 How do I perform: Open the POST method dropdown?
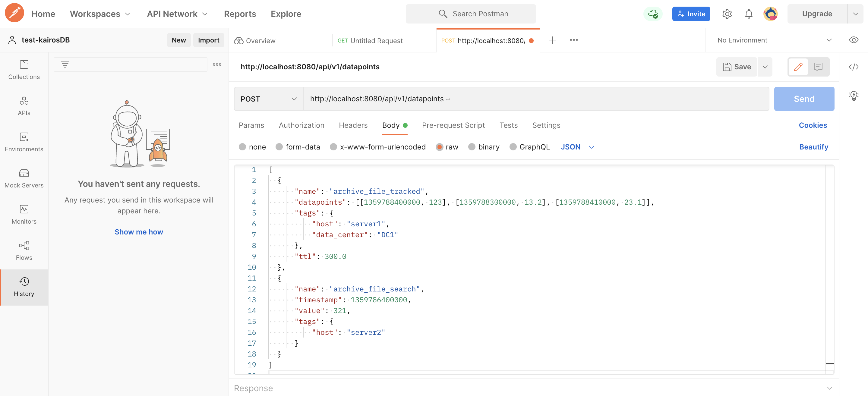(x=269, y=99)
